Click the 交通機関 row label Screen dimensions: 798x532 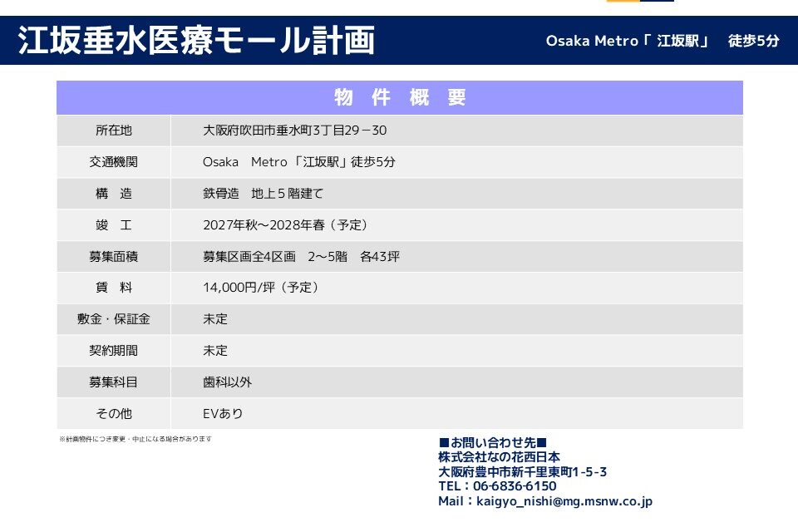[x=114, y=162]
